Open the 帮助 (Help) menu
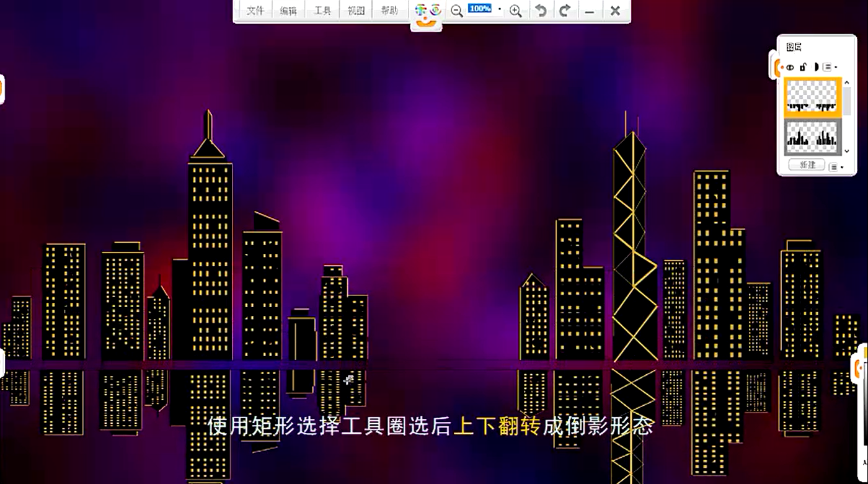This screenshot has height=484, width=868. click(x=389, y=11)
